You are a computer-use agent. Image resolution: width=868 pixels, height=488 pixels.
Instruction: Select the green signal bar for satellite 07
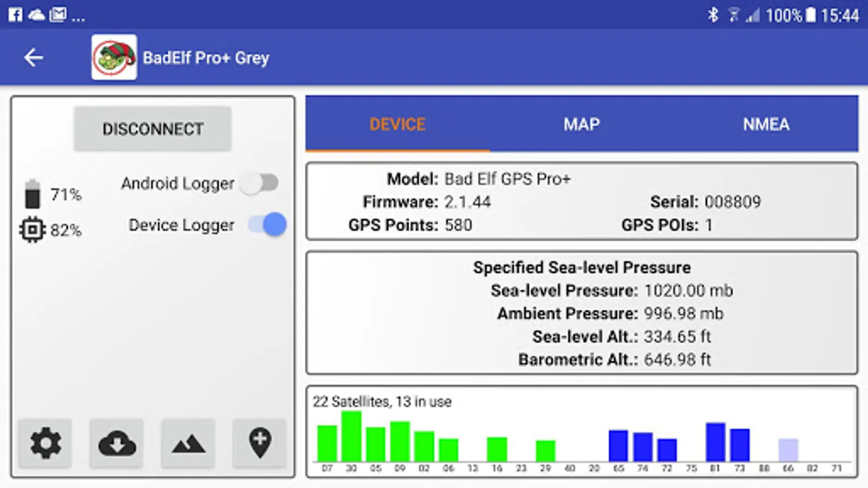[327, 444]
